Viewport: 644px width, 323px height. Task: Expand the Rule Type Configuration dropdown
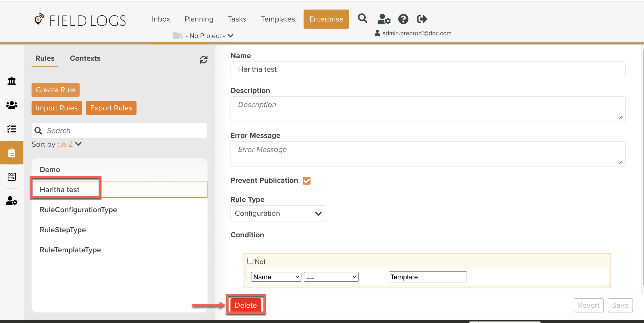click(278, 213)
